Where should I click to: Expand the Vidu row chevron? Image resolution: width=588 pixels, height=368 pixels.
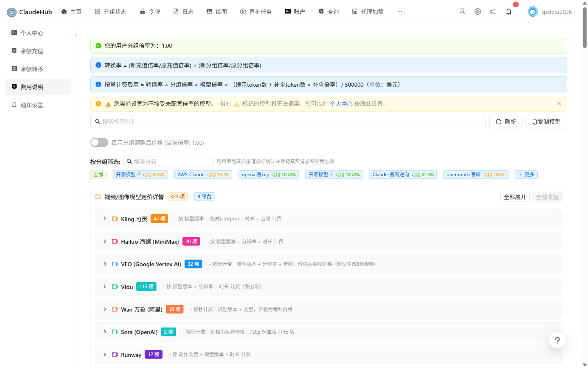pyautogui.click(x=105, y=287)
